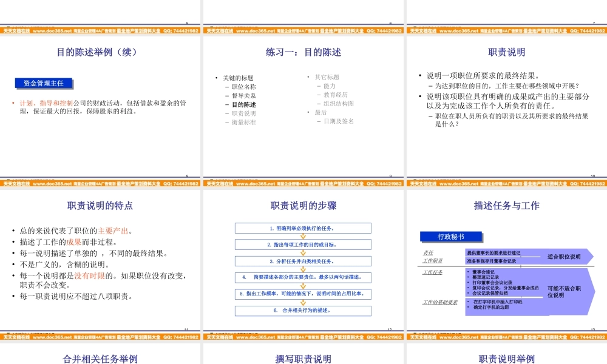Click the 适合职位说明 arrow label
Screen dimensions: 607x364
click(x=564, y=257)
